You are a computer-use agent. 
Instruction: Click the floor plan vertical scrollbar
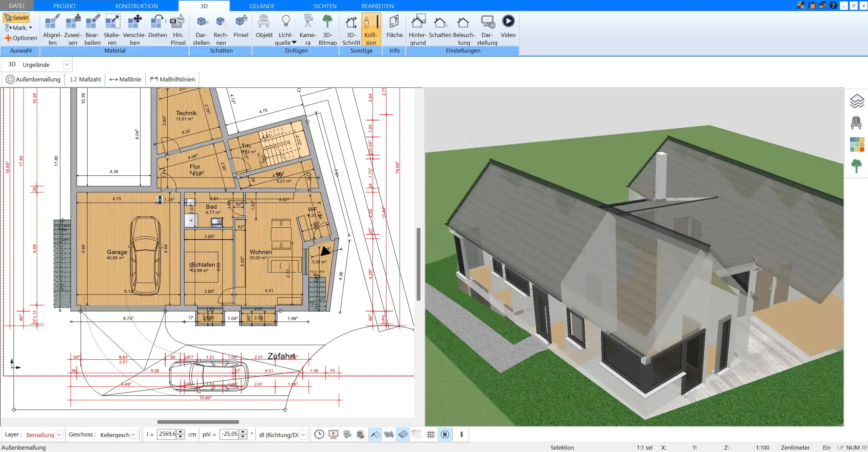point(419,264)
